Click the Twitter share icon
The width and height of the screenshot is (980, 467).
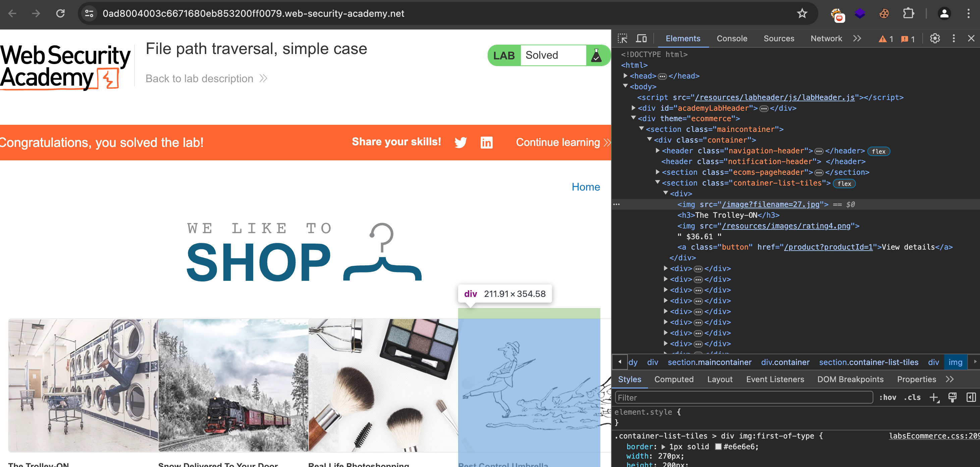click(460, 142)
